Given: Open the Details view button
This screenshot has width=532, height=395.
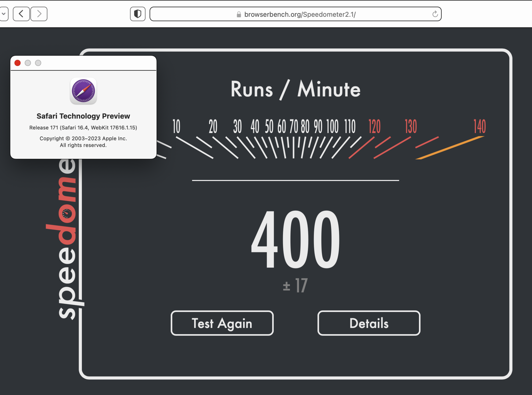Looking at the screenshot, I should click(x=369, y=323).
